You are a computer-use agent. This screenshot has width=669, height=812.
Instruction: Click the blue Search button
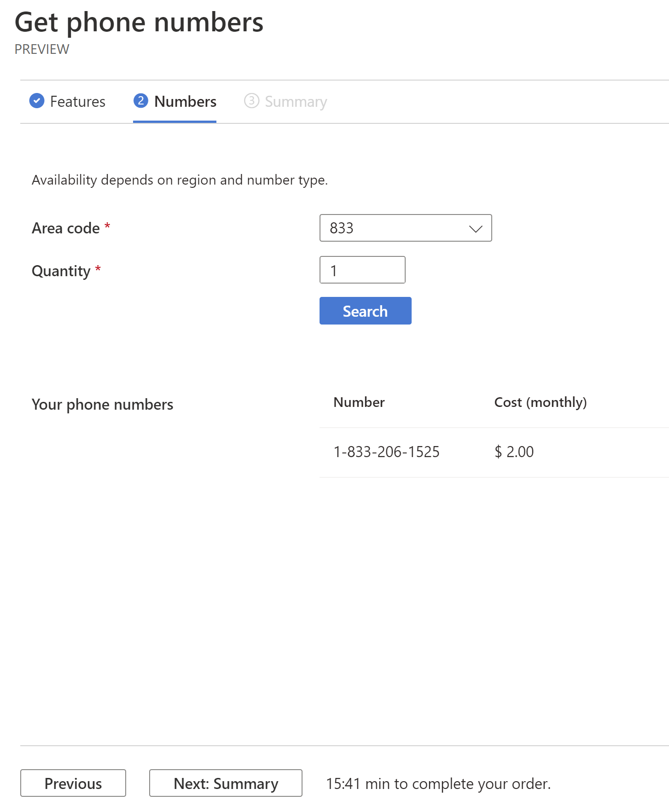366,311
